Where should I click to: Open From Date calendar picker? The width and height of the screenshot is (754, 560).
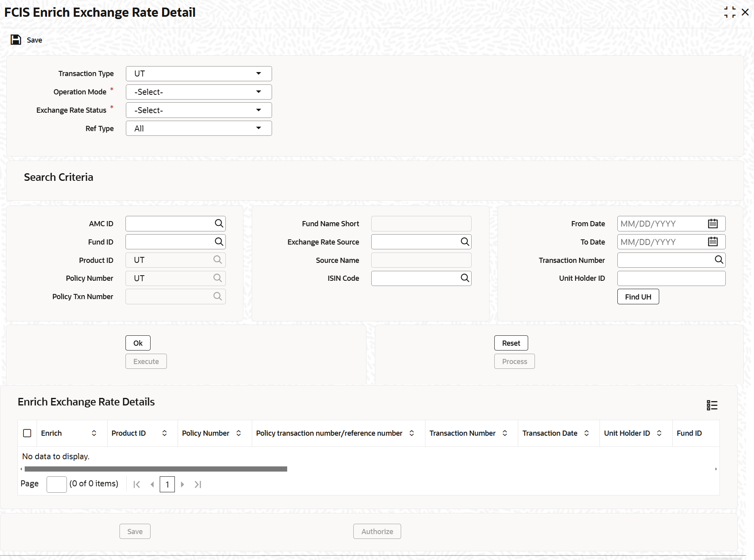click(x=713, y=223)
